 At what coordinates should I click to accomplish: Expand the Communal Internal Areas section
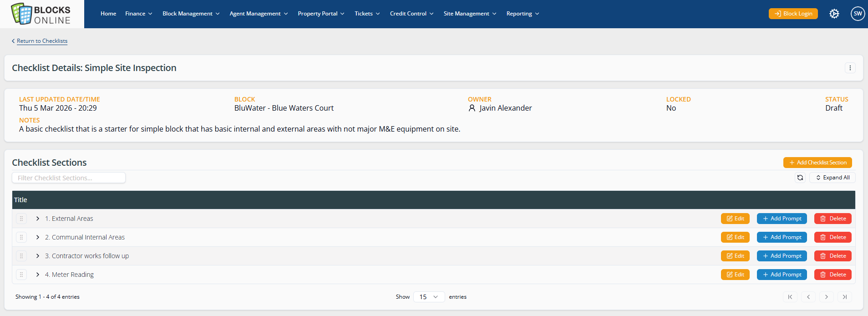coord(38,237)
